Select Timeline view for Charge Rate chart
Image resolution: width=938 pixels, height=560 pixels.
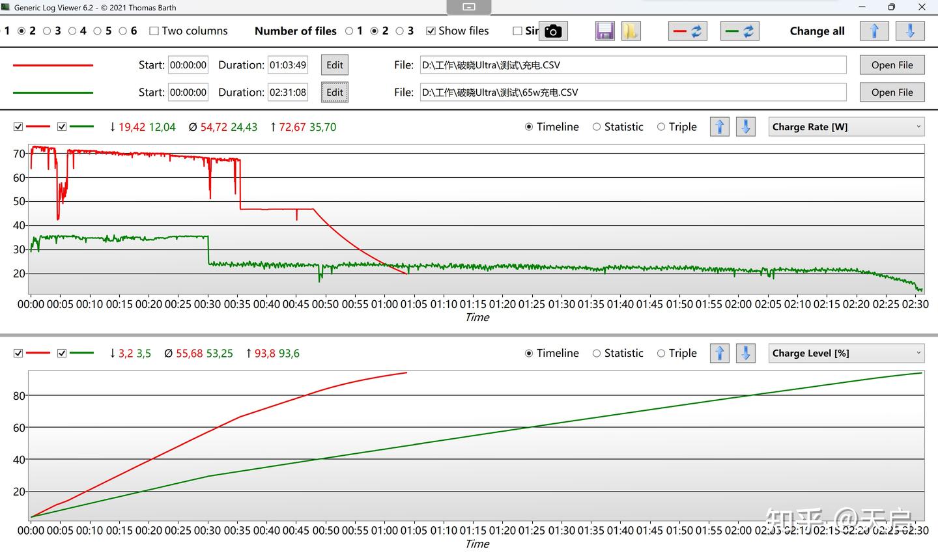click(529, 127)
